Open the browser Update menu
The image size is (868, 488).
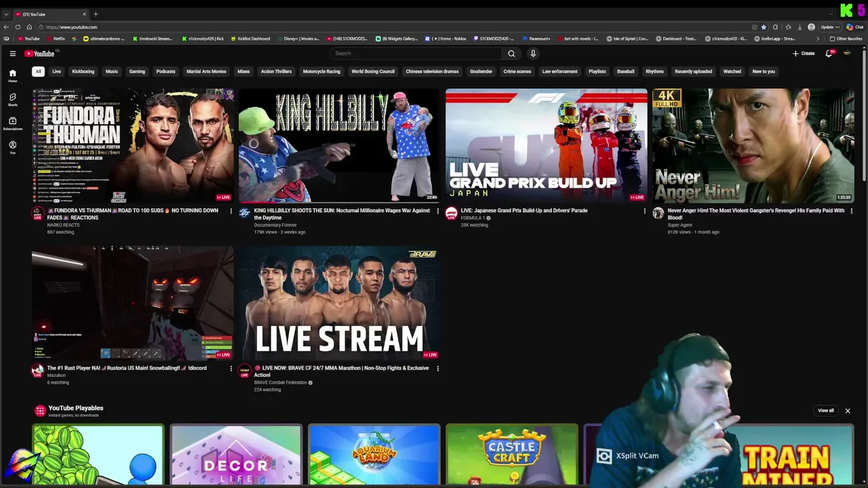[830, 27]
